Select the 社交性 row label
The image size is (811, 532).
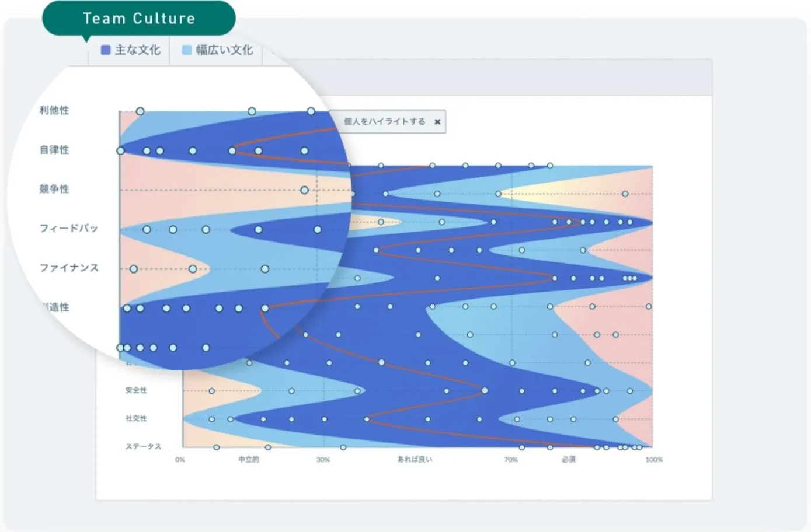(136, 418)
